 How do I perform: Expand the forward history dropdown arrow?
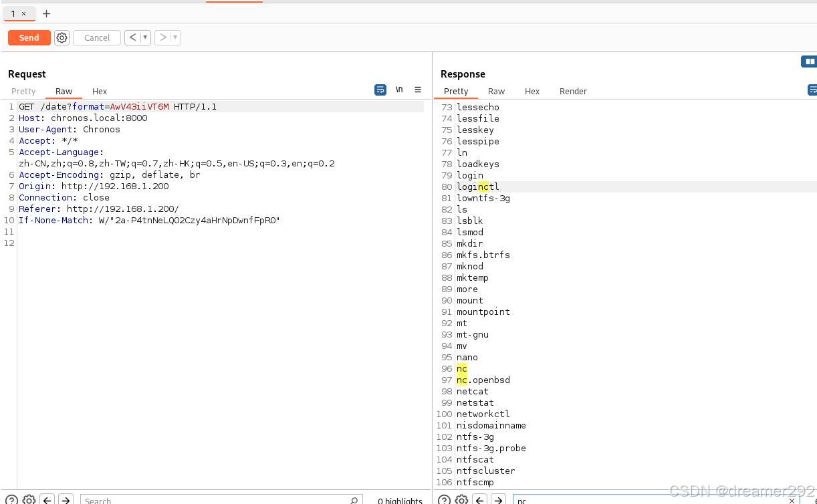(x=176, y=38)
